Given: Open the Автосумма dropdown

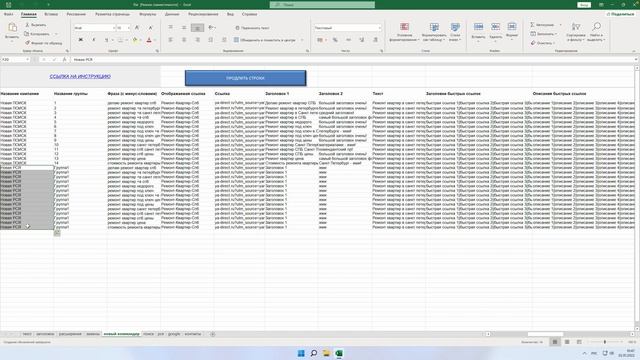Looking at the screenshot, I should 560,25.
